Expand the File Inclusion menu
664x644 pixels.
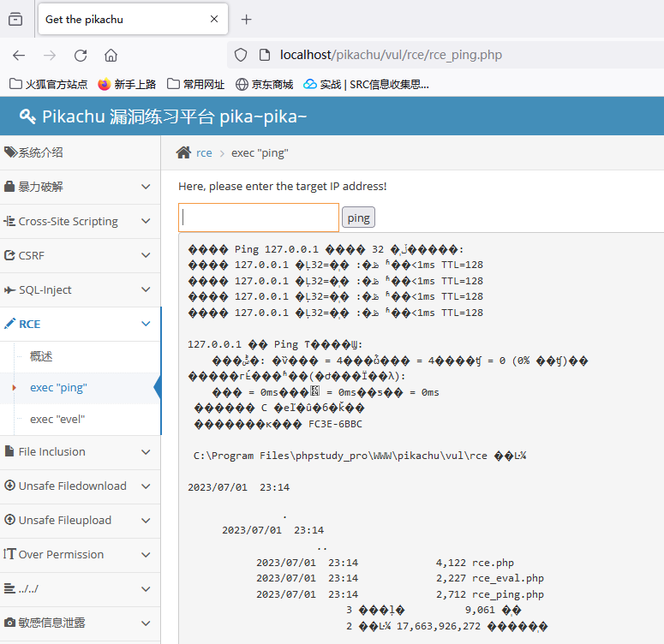tap(80, 452)
